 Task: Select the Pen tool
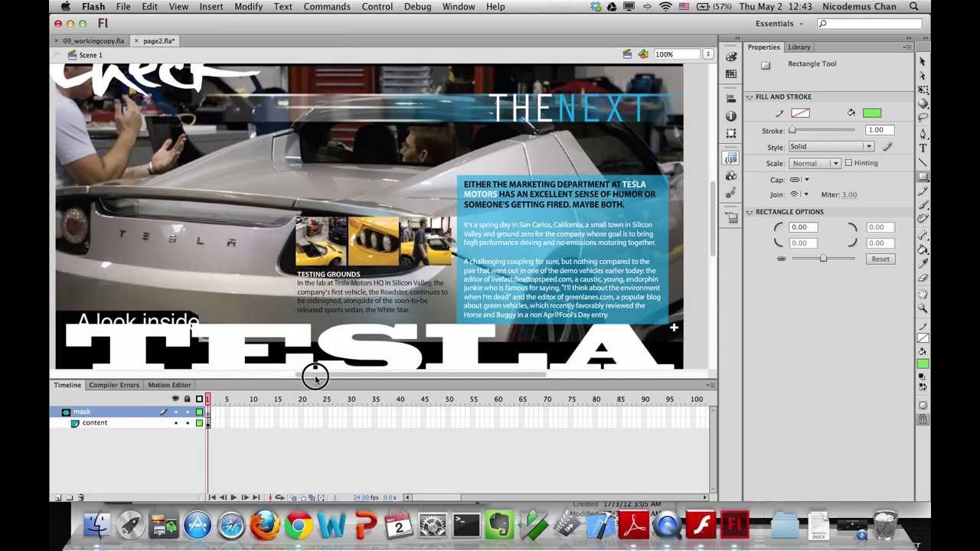[x=923, y=134]
